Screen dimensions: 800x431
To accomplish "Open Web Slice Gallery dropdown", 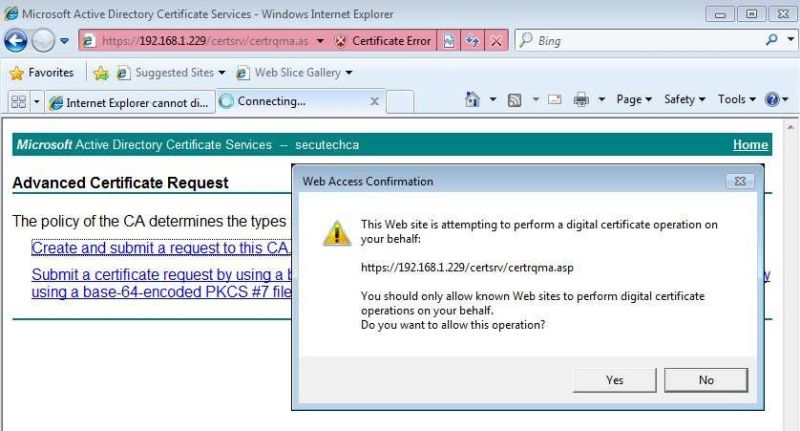I will tap(293, 73).
